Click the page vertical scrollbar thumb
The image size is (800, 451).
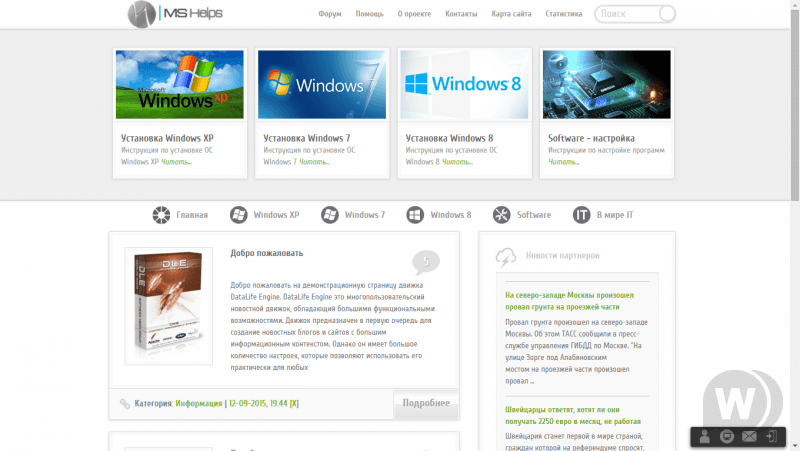pyautogui.click(x=795, y=105)
